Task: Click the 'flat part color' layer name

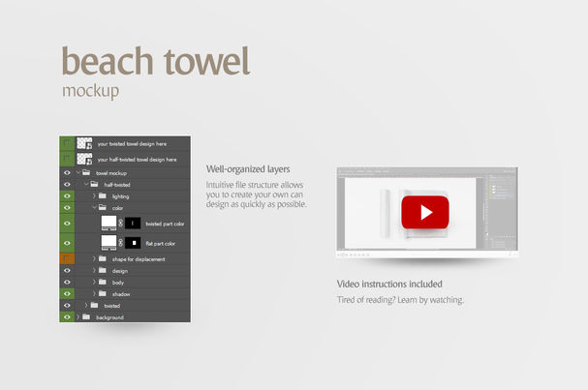Action: point(161,244)
